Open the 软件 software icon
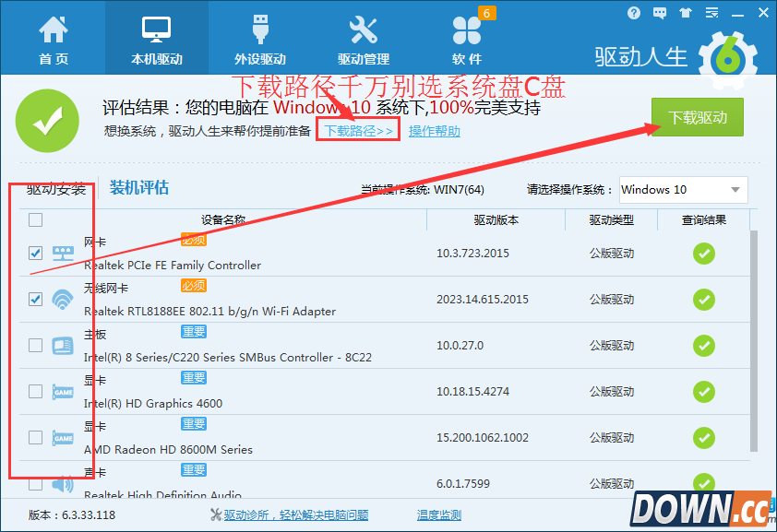 [x=467, y=40]
